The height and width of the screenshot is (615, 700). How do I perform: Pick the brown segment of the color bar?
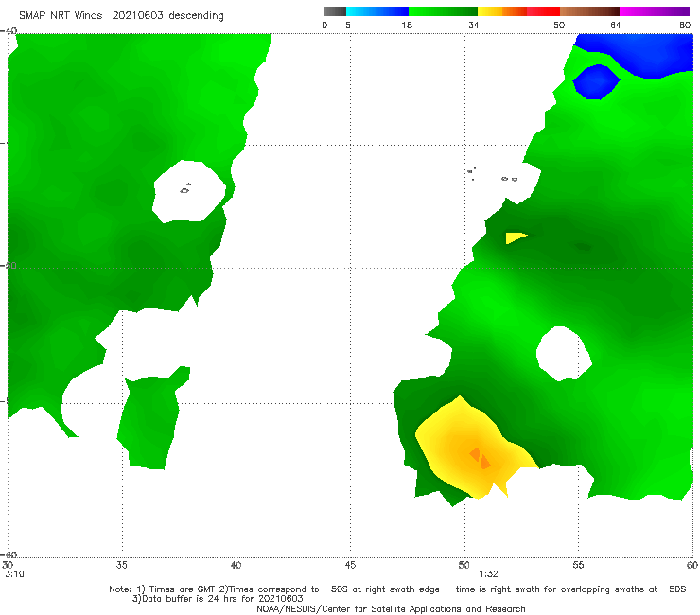589,11
